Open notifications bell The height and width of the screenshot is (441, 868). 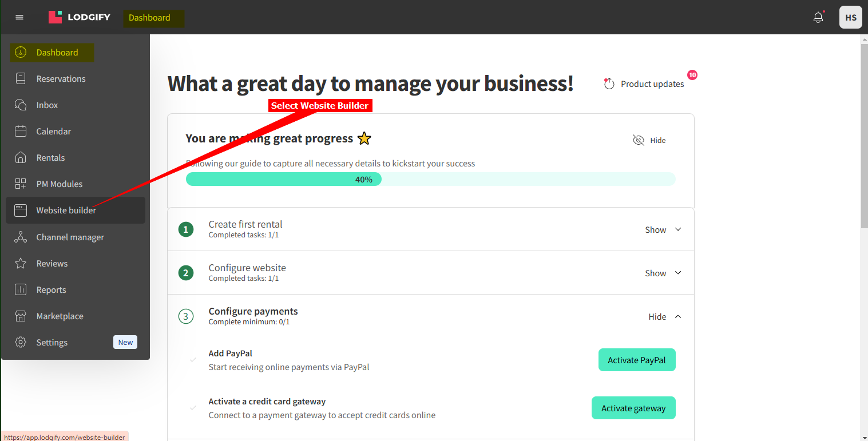818,17
